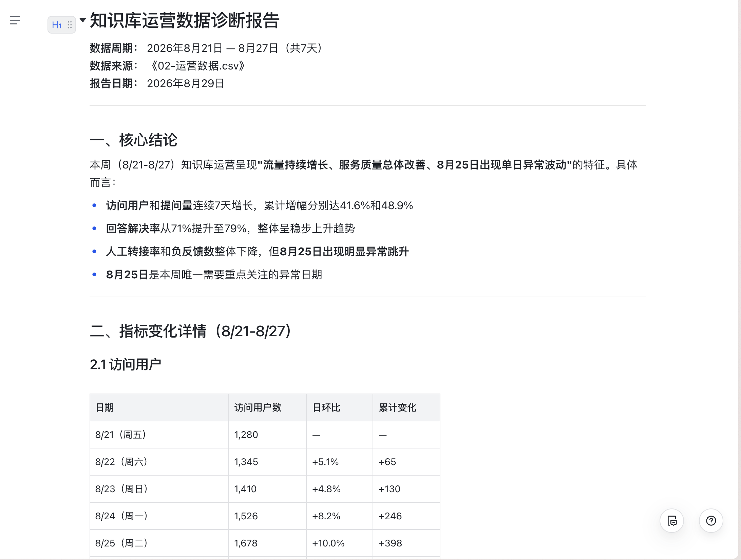Collapse the 知识库运营数据诊断报告 heading triangle

click(82, 20)
